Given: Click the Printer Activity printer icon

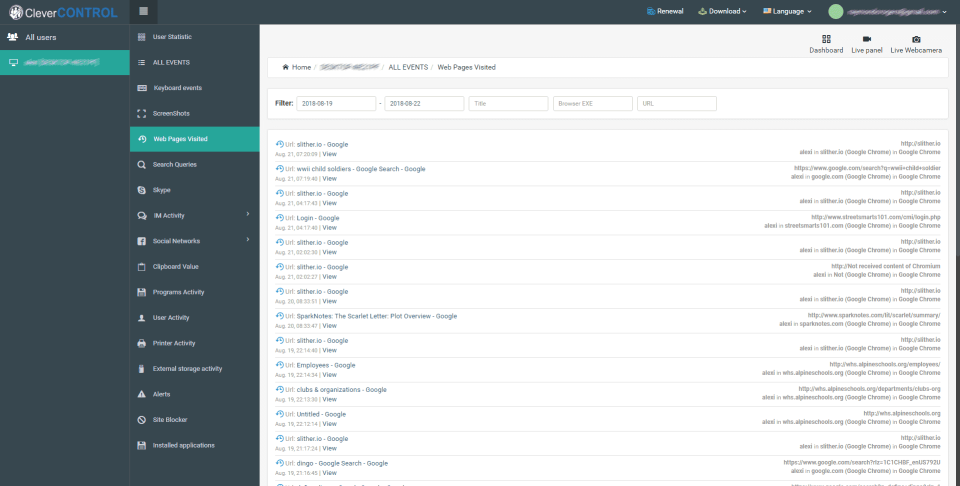Looking at the screenshot, I should pos(141,343).
